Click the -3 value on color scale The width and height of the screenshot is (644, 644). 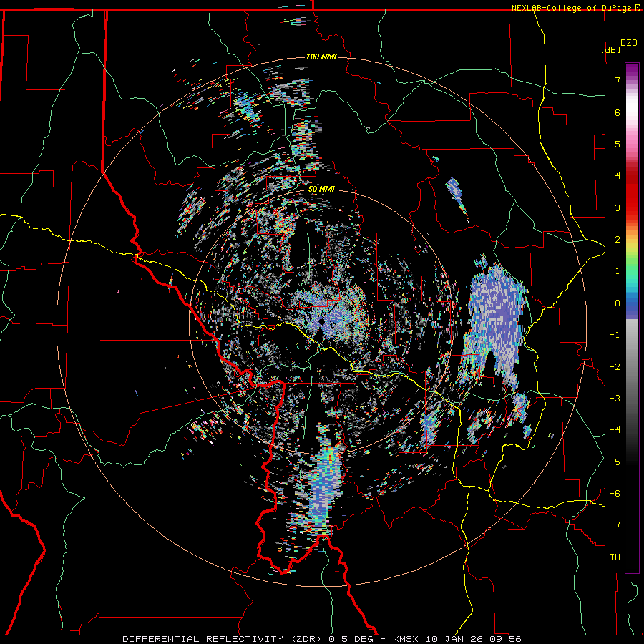(x=615, y=399)
